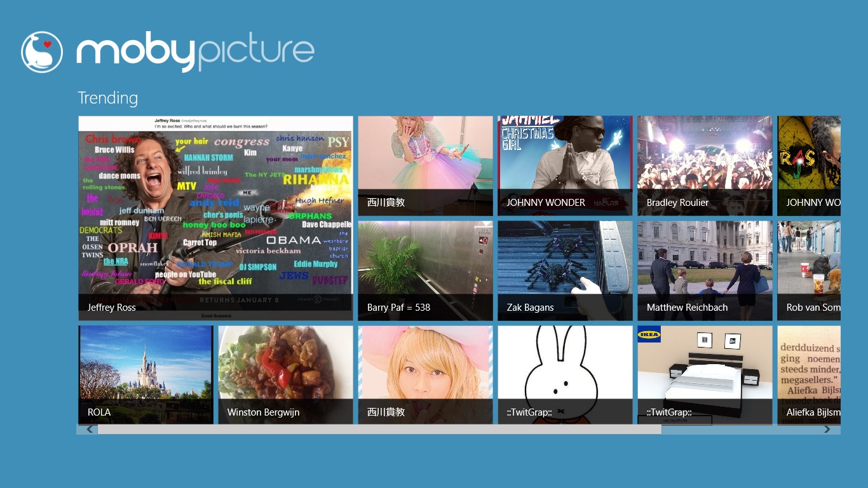This screenshot has width=868, height=488.
Task: Click the Winston Bergwijn caption label
Action: (x=263, y=412)
